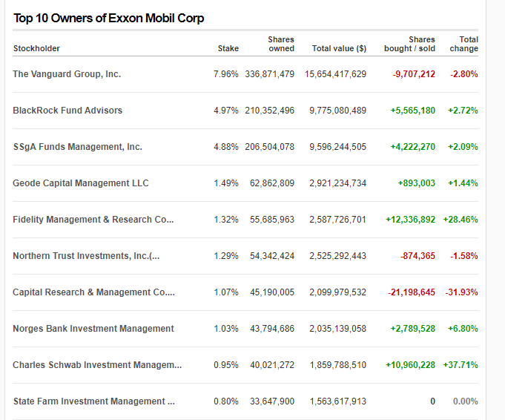Select SSgA shares owned 206,504,078
The width and height of the screenshot is (505, 420).
point(270,147)
